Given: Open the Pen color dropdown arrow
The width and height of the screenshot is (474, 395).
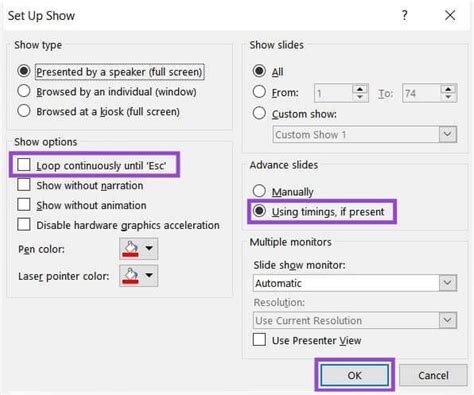Looking at the screenshot, I should coord(149,248).
